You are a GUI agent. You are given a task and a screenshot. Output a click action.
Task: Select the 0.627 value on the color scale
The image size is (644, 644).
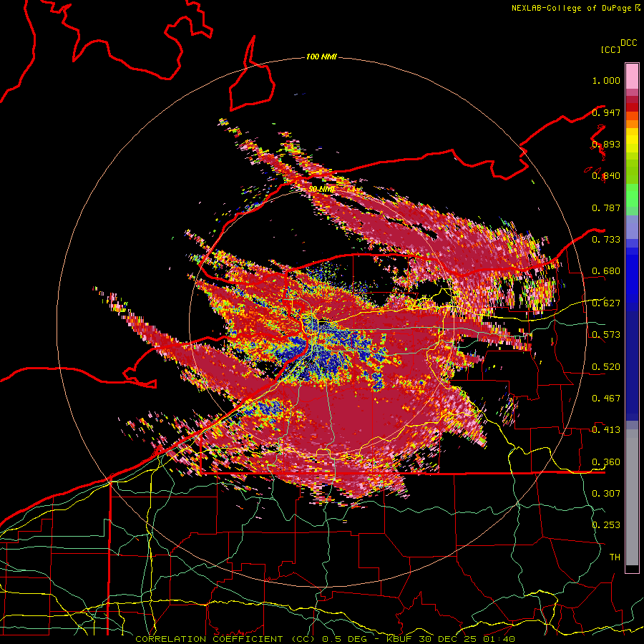(606, 303)
